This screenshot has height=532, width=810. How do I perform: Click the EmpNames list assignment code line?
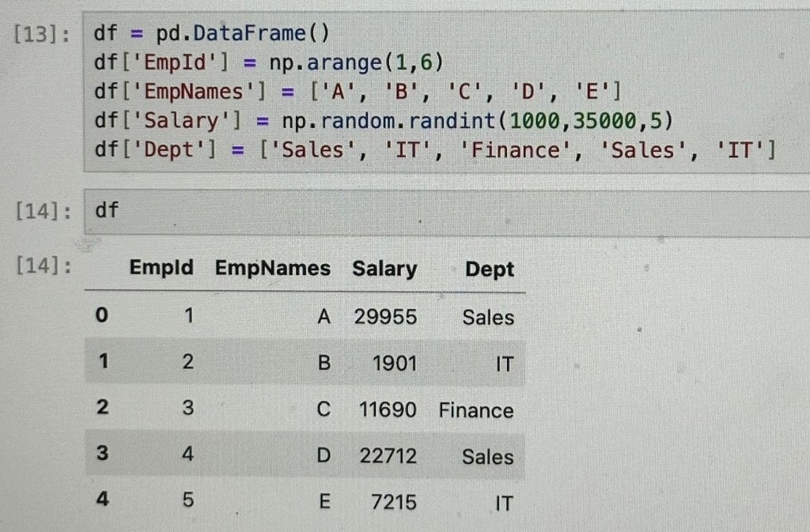[358, 92]
